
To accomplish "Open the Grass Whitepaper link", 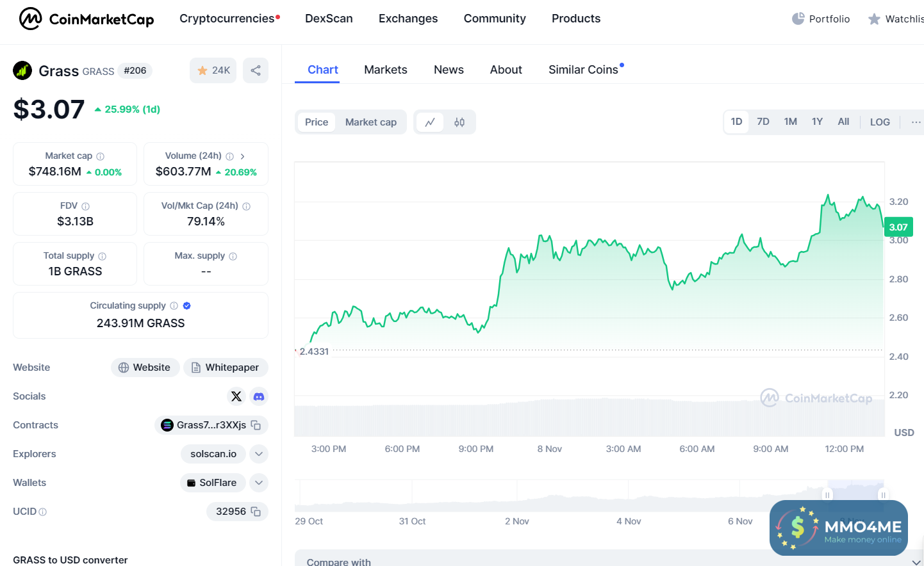I will coord(226,368).
